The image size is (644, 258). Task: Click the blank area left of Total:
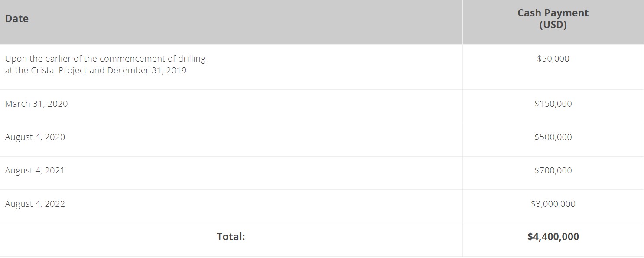pyautogui.click(x=108, y=237)
